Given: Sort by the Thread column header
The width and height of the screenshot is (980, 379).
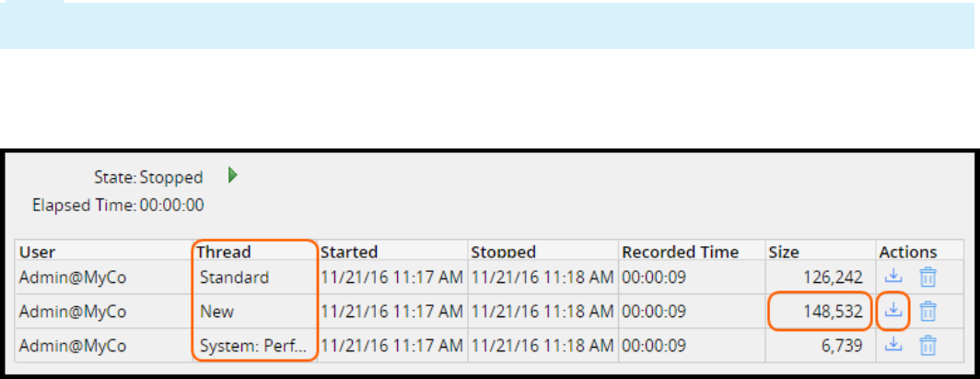Looking at the screenshot, I should click(x=225, y=252).
